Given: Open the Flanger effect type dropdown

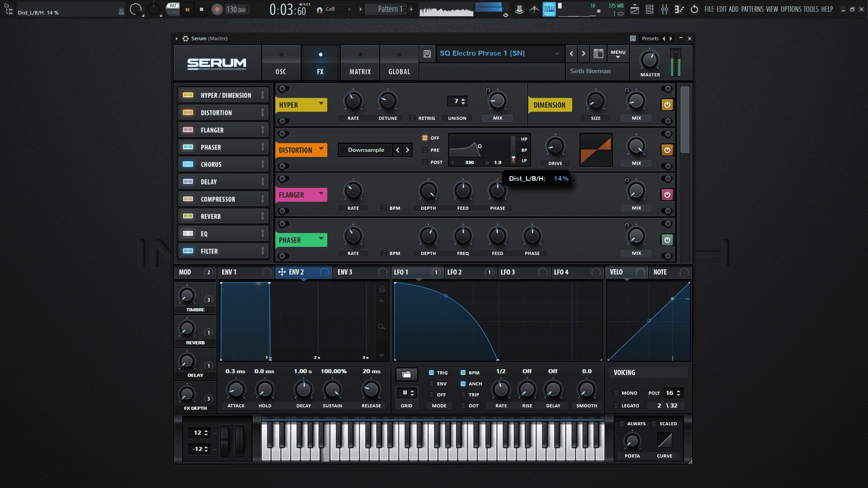Looking at the screenshot, I should click(321, 193).
